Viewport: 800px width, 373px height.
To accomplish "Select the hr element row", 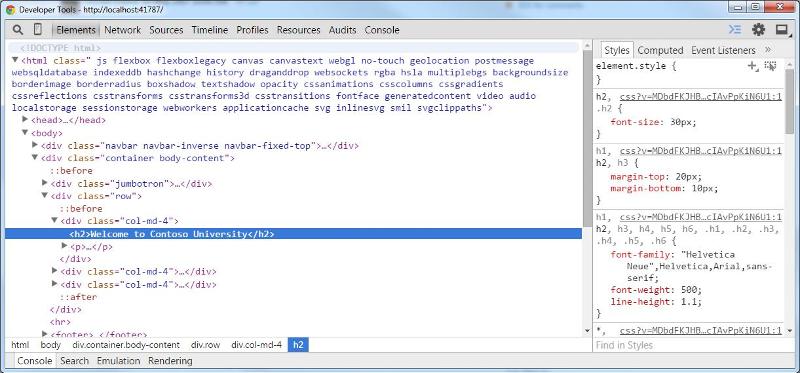I will click(60, 322).
